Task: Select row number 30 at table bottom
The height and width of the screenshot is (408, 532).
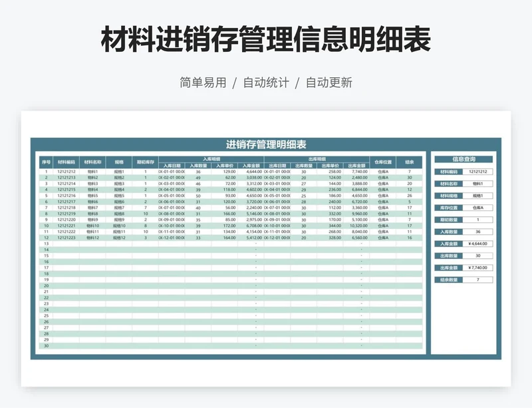Action: (46, 346)
